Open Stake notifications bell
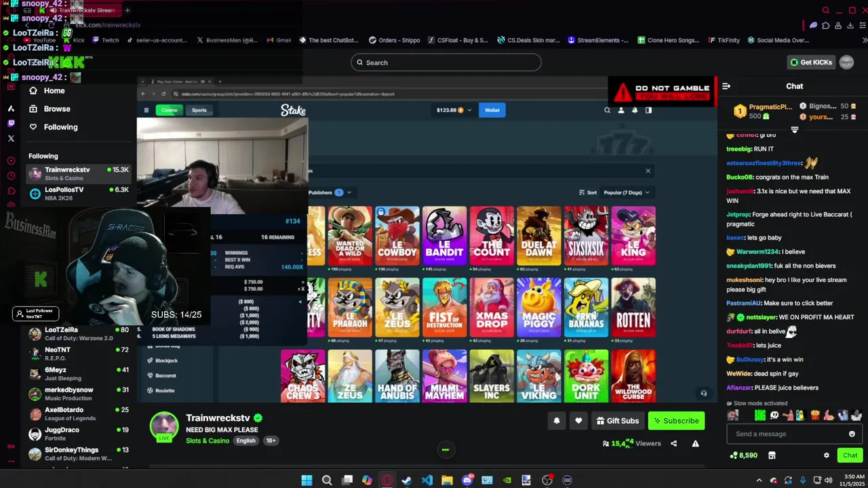The height and width of the screenshot is (488, 868). [x=635, y=110]
